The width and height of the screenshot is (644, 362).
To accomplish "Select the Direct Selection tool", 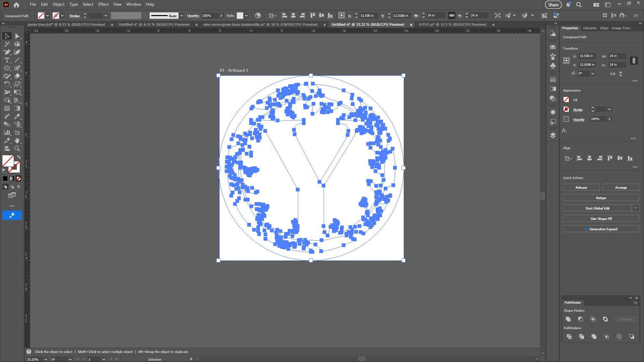I will click(x=17, y=36).
